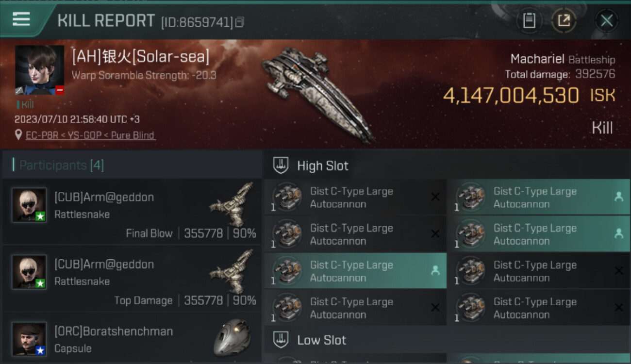Close the kill report window
631x364 pixels.
(607, 20)
